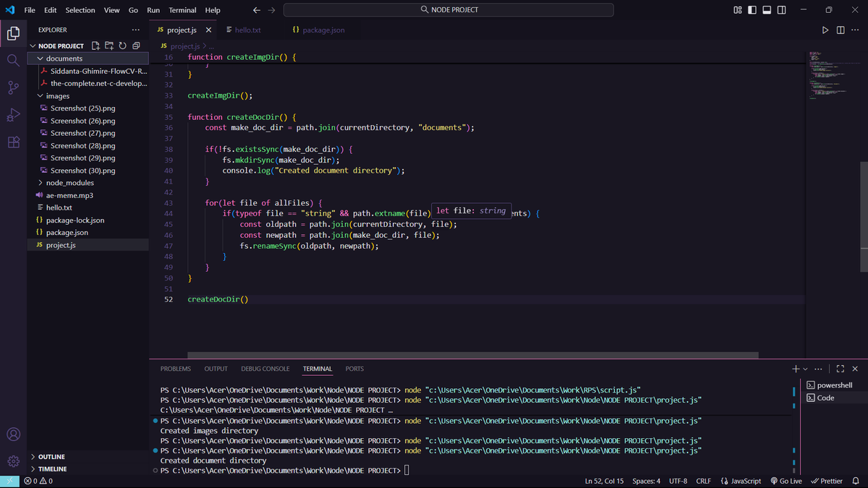Switch to the hello.txt editor tab
Screen dimensions: 868x488
(248, 30)
